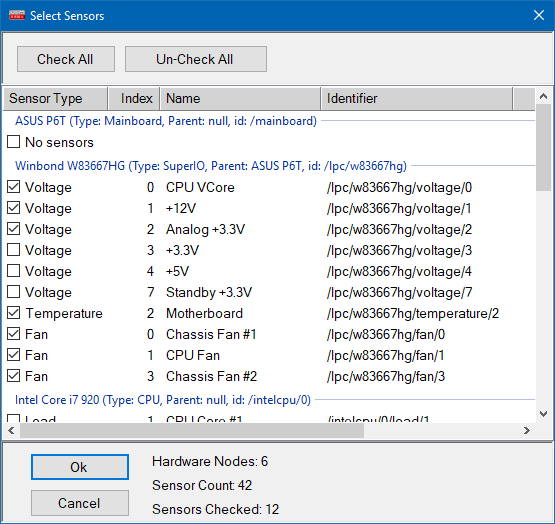Toggle the No sensors checkbox
The width and height of the screenshot is (555, 524).
(x=13, y=142)
